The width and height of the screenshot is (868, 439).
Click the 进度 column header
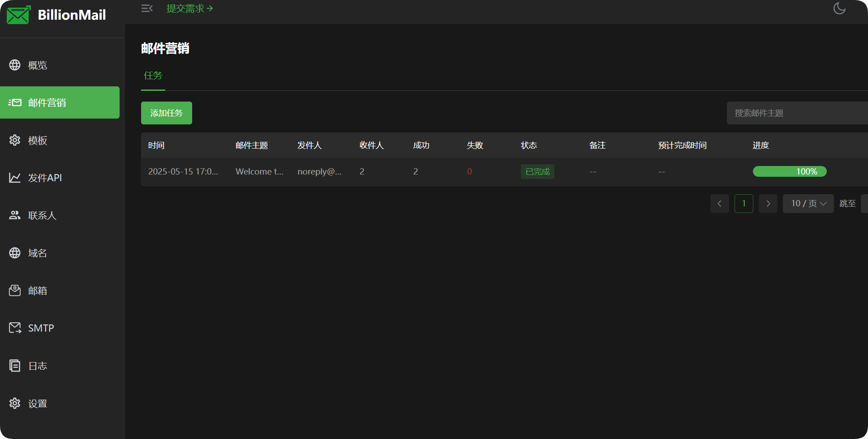pyautogui.click(x=761, y=145)
